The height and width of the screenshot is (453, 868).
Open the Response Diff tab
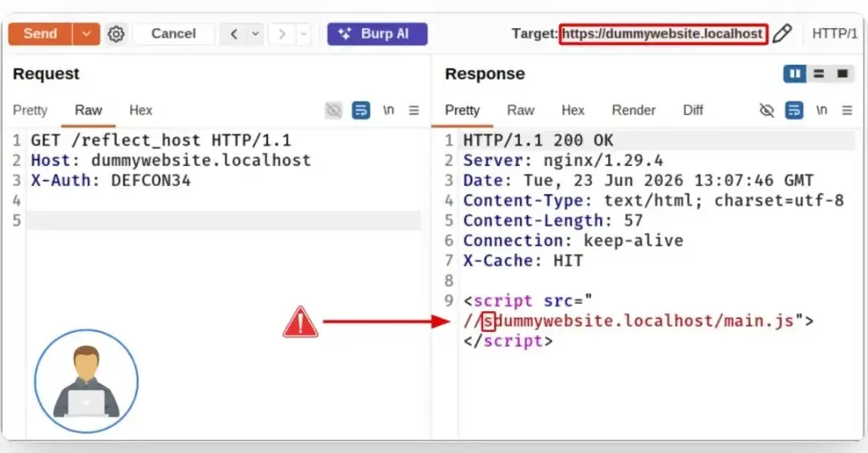pos(693,110)
